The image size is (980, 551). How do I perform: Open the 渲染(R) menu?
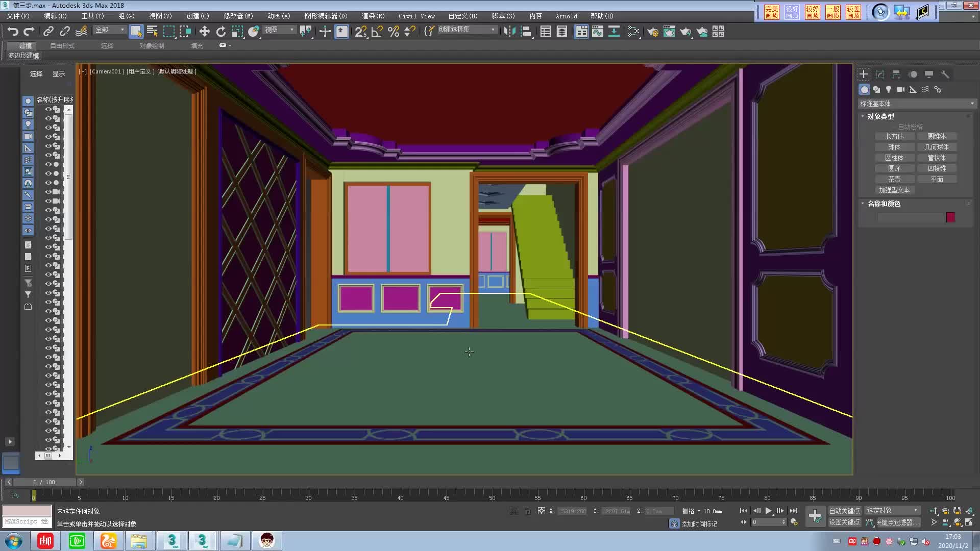tap(373, 16)
